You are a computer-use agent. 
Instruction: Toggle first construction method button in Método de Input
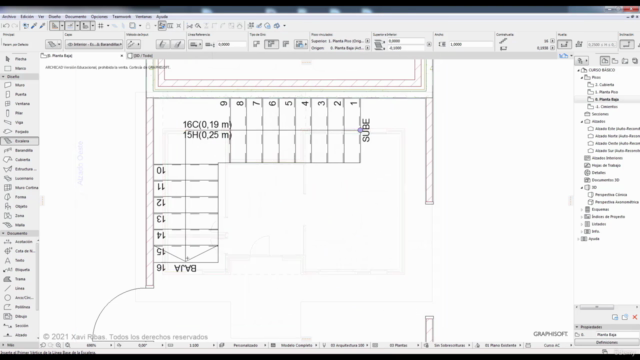(x=162, y=44)
